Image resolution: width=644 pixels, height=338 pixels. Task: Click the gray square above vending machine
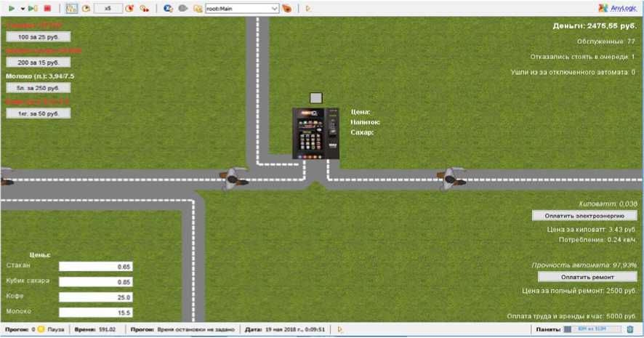316,97
